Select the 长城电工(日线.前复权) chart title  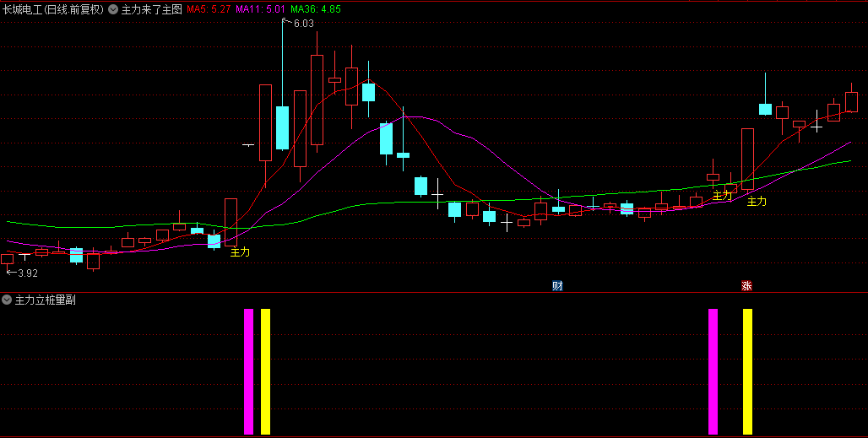point(53,9)
